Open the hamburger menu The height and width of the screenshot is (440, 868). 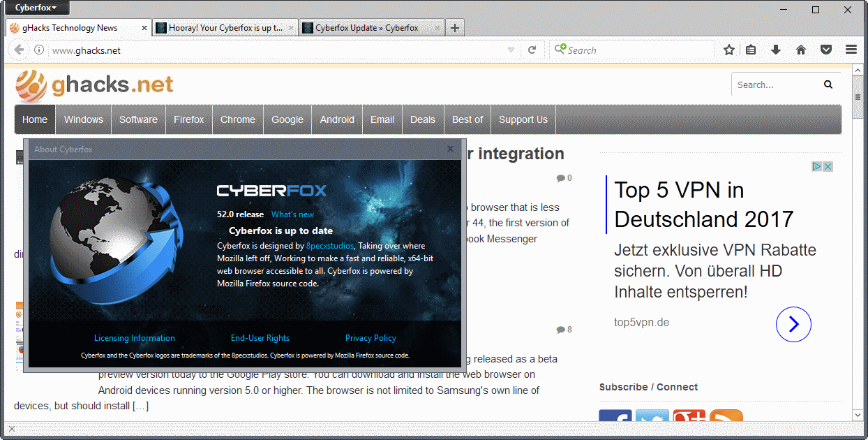coord(851,50)
